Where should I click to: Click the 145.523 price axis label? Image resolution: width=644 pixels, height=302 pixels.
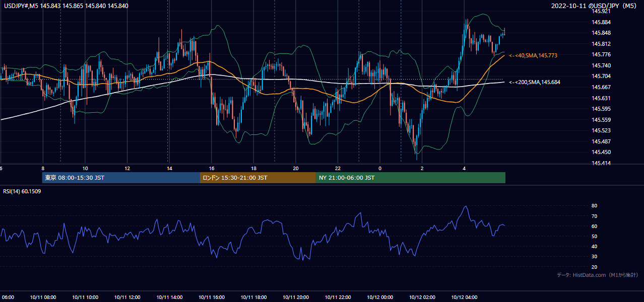click(x=601, y=130)
